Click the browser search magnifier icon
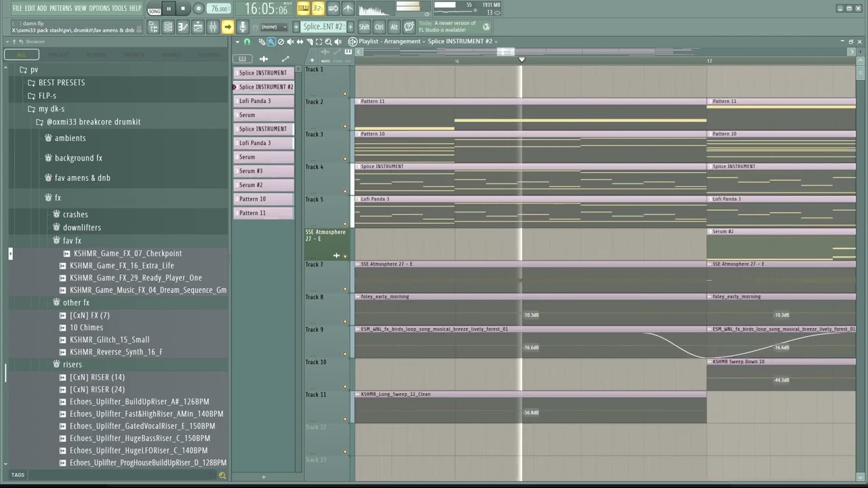Image resolution: width=868 pixels, height=488 pixels. point(222,476)
